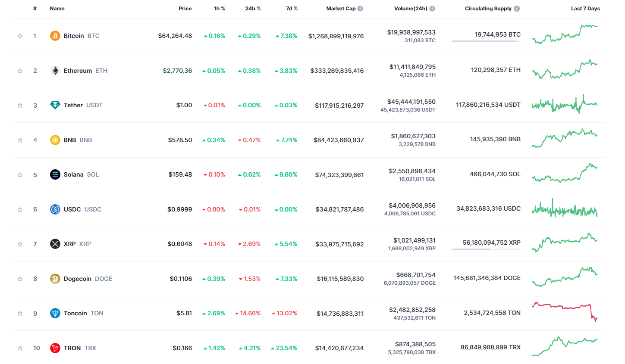Sort the table by Price column

[185, 9]
